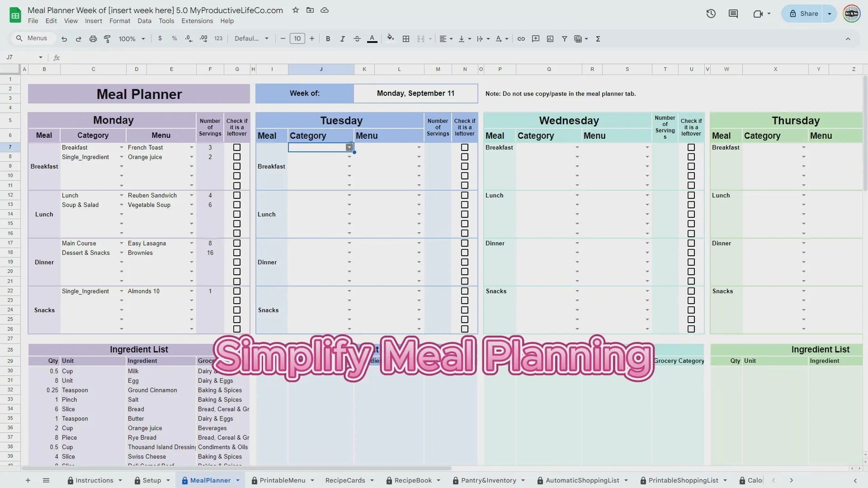868x488 pixels.
Task: Open the functions menu (Σ)
Action: pyautogui.click(x=598, y=39)
